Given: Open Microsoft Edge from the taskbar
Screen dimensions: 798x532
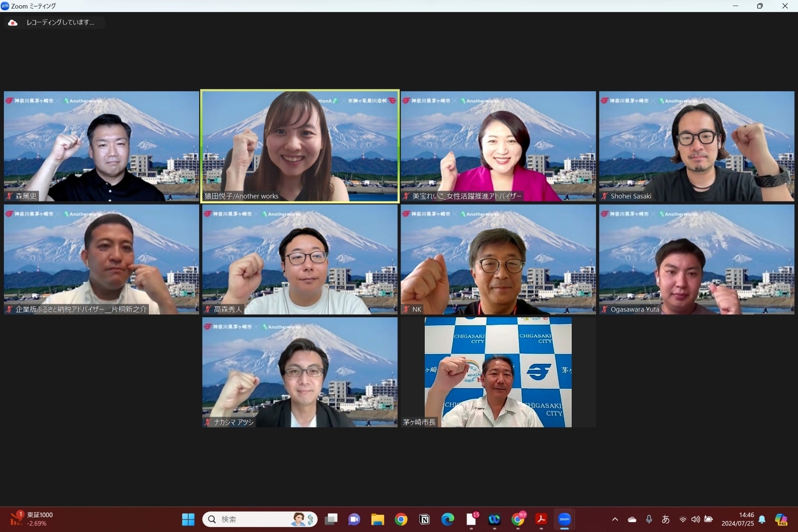Looking at the screenshot, I should [447, 519].
